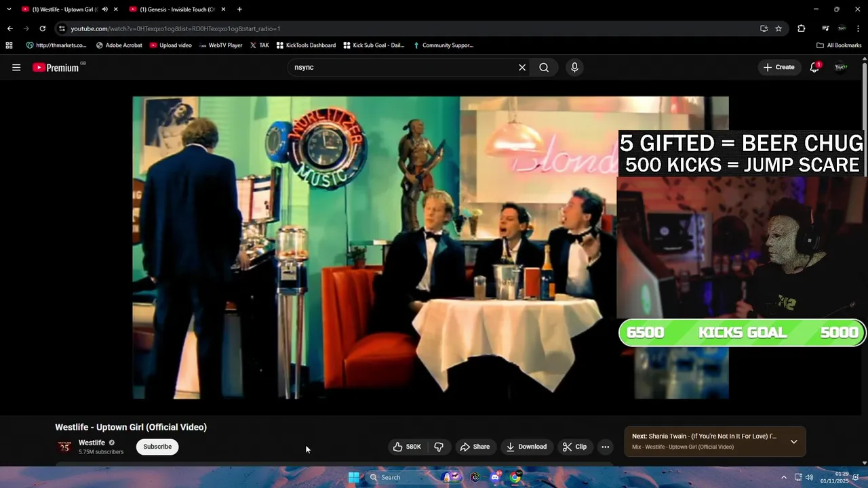868x488 pixels.
Task: Click the Westlife music video player
Action: [x=431, y=247]
